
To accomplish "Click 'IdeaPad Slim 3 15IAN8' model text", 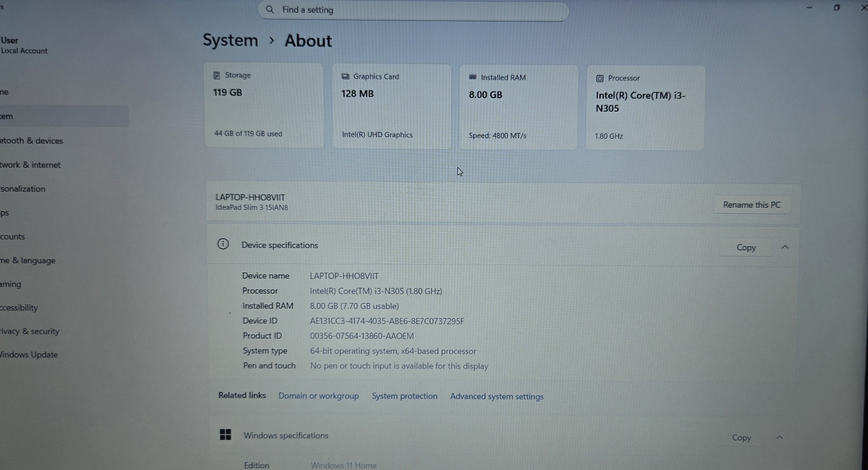I will tap(252, 207).
